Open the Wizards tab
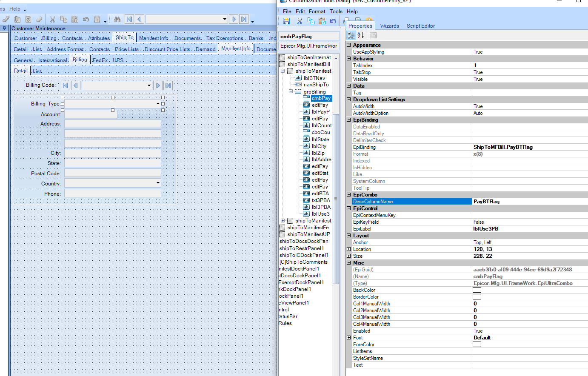Image resolution: width=588 pixels, height=376 pixels. click(x=389, y=26)
